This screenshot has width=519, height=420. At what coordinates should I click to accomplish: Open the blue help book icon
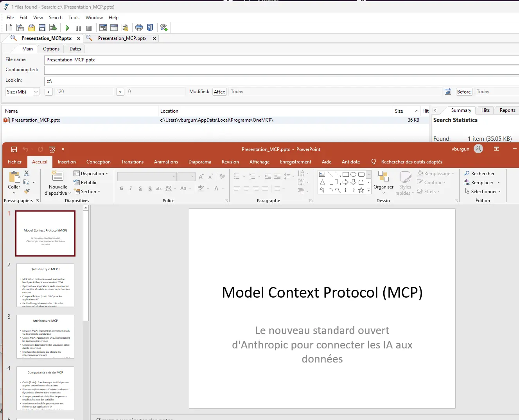(x=150, y=28)
